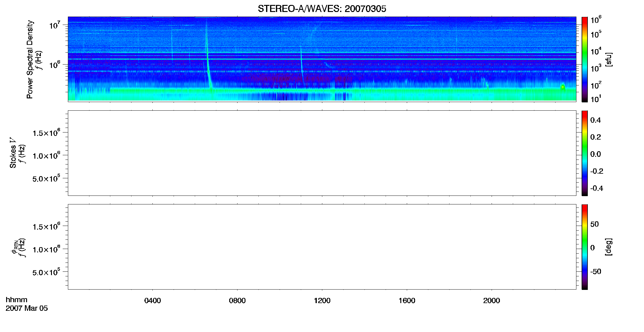This screenshot has height=332, width=644.
Task: Click the Power Spectral Density axis label
Action: 30,59
